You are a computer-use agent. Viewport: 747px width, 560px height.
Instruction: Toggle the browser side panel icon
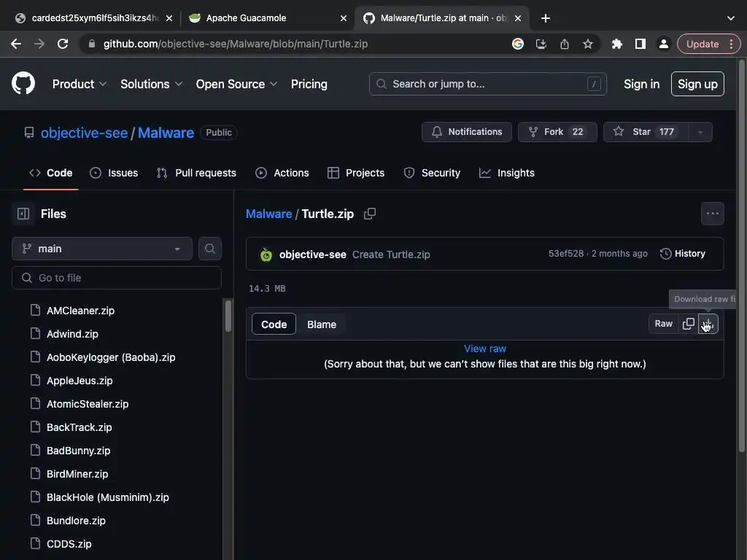click(640, 44)
